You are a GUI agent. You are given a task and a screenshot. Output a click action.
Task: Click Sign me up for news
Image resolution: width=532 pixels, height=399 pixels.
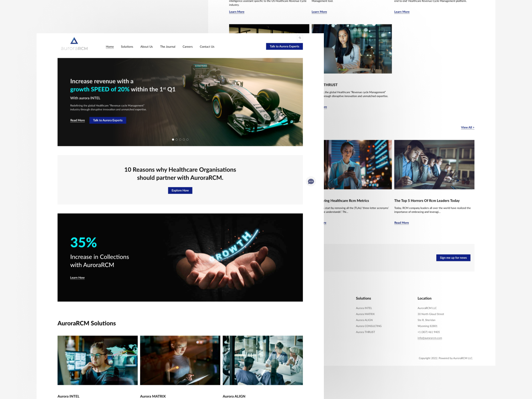tap(453, 258)
